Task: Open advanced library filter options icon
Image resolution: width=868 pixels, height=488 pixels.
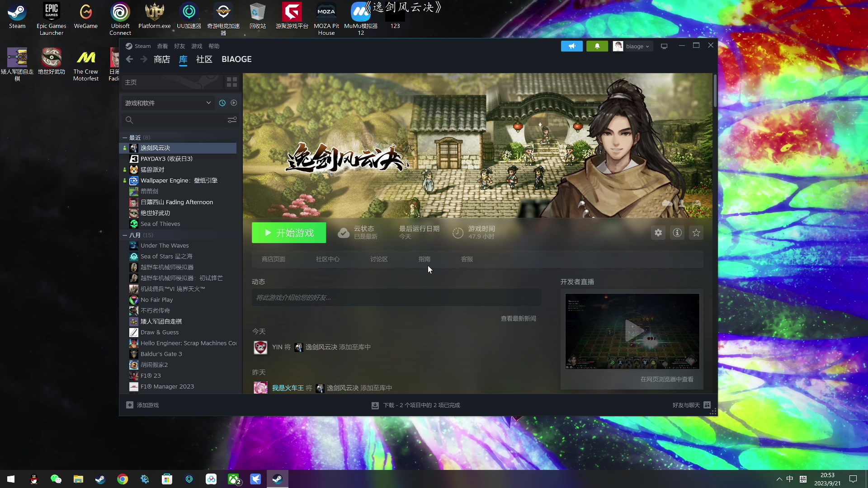Action: tap(232, 120)
